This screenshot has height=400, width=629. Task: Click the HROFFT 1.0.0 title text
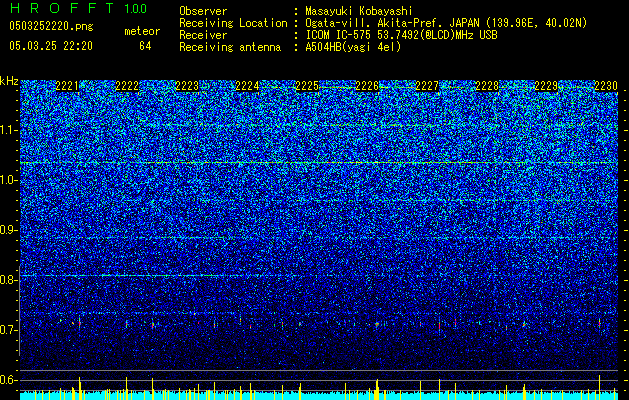pyautogui.click(x=78, y=8)
